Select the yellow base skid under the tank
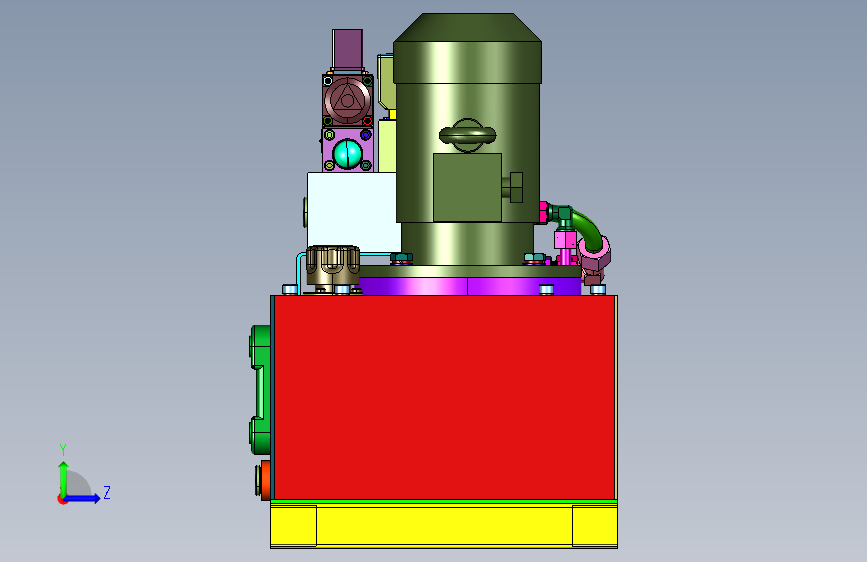867x562 pixels. coord(444,525)
